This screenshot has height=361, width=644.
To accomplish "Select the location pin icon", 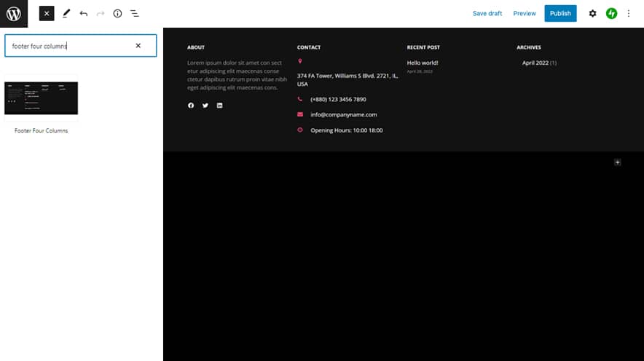I will click(x=300, y=61).
